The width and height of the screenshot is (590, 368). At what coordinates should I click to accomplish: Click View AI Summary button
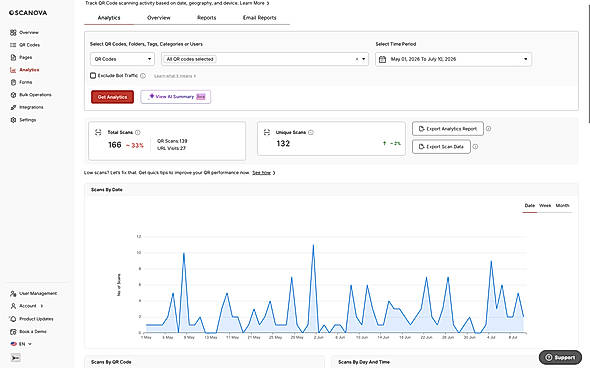click(x=176, y=97)
